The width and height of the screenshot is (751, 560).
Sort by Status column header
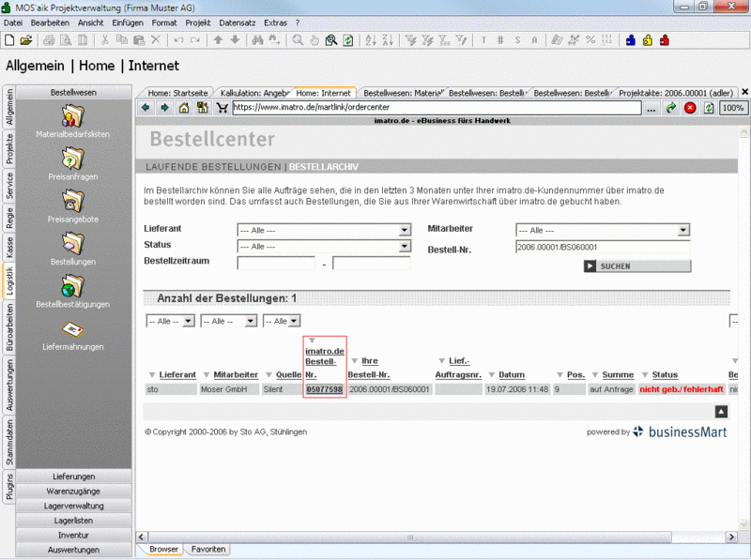(x=665, y=375)
